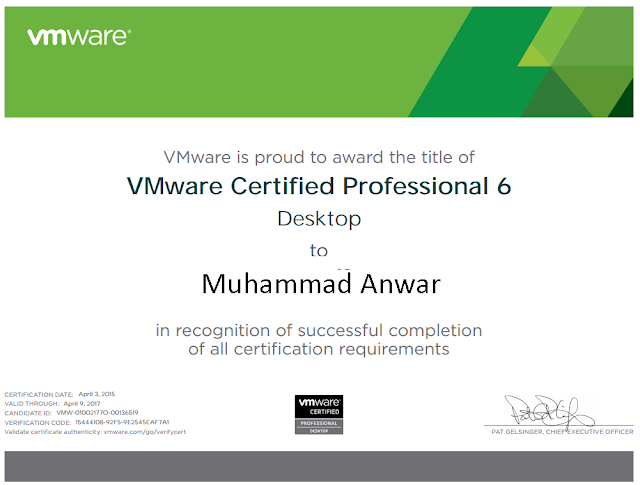Click the 'VERIFICATION CODE:' label
The width and height of the screenshot is (640, 485).
pos(38,423)
